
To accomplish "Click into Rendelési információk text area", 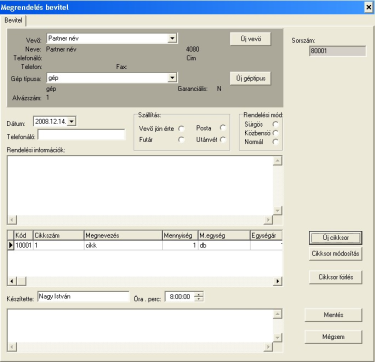I will coord(140,185).
